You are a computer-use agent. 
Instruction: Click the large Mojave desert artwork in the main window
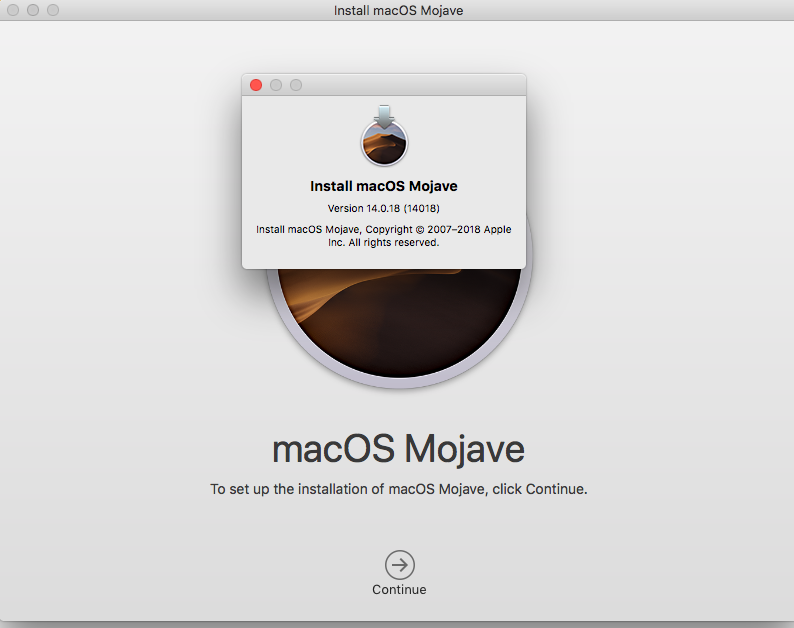pyautogui.click(x=400, y=324)
